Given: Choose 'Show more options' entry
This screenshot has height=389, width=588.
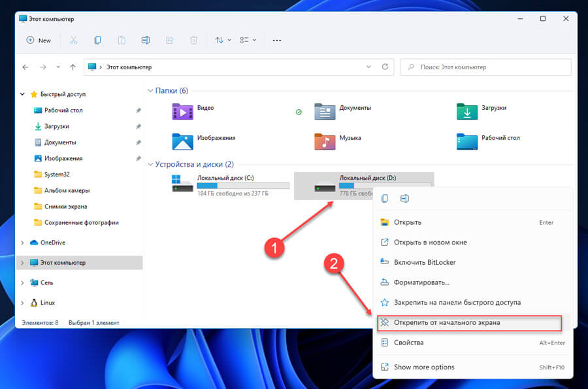Looking at the screenshot, I should (472, 367).
